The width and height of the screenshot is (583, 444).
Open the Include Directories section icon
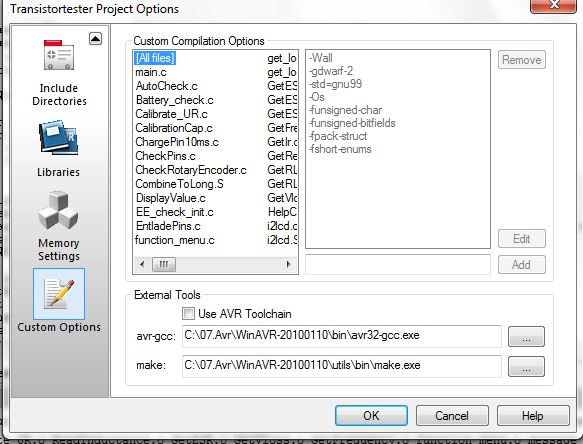coord(59,55)
